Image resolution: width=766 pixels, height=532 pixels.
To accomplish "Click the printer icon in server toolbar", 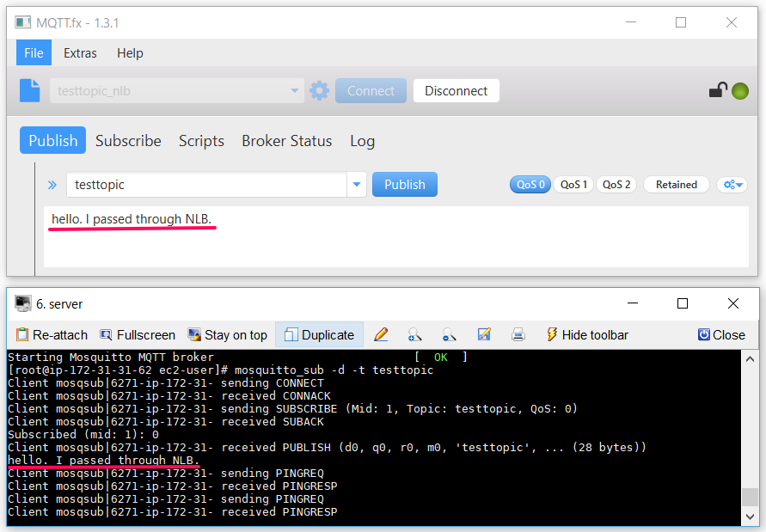I will pos(518,334).
